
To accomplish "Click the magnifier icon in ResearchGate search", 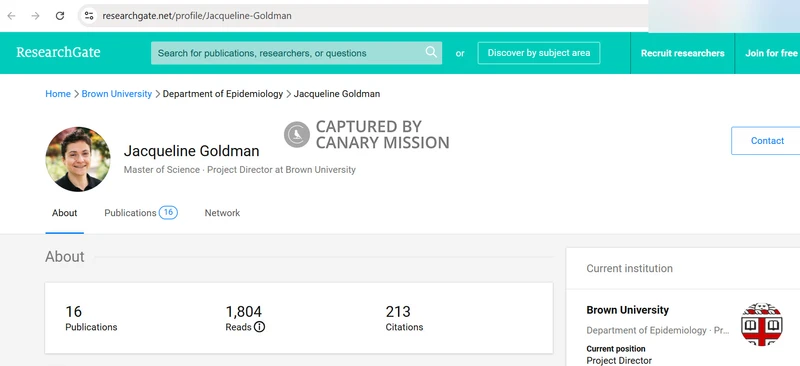I will tap(431, 52).
